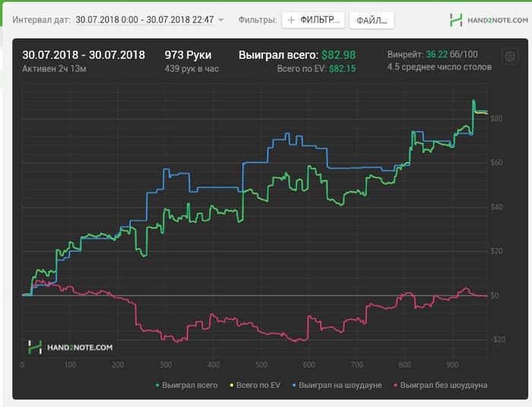Click the 'ФАЙЛ...' button
Screen dimensions: 532x407
click(x=372, y=21)
